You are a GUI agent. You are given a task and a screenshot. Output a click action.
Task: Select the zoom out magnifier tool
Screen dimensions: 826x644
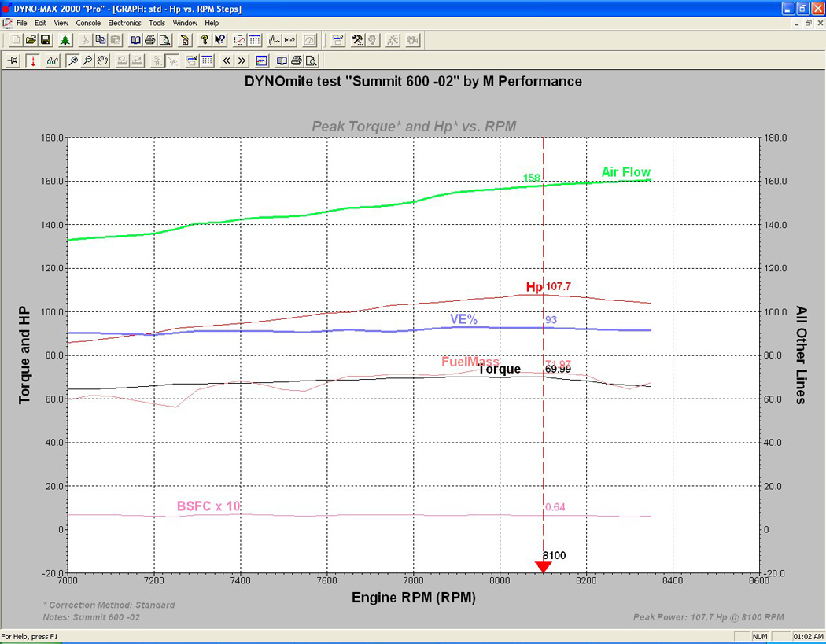(x=87, y=61)
